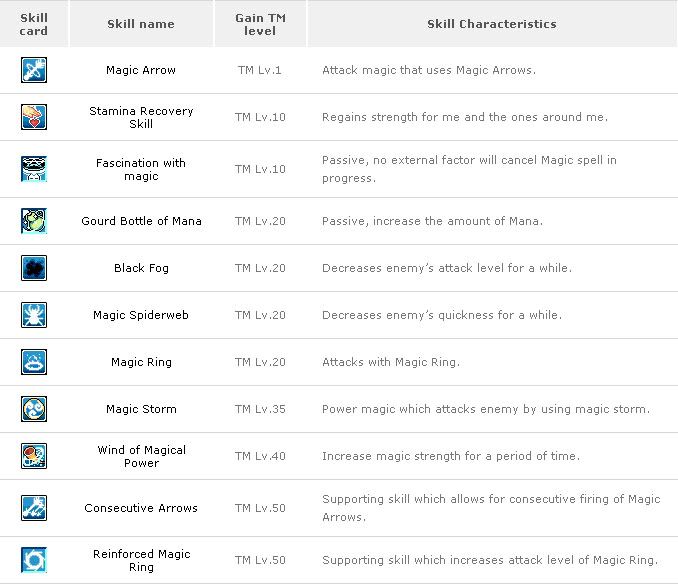
Task: Click the TM Lv.35 level cell
Action: click(x=260, y=409)
